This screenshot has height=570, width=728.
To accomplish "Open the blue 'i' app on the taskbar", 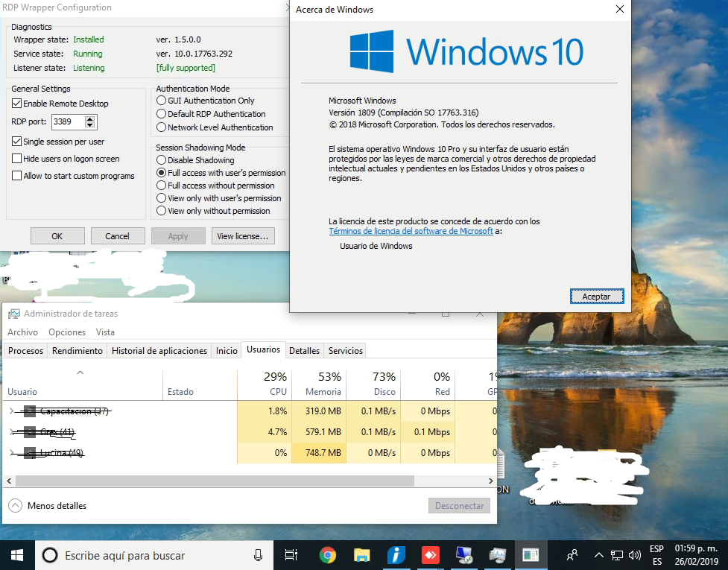I will pyautogui.click(x=396, y=555).
